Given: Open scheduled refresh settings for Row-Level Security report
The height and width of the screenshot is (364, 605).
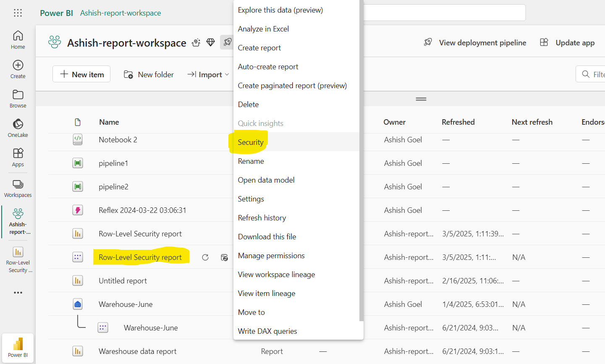Looking at the screenshot, I should point(224,257).
